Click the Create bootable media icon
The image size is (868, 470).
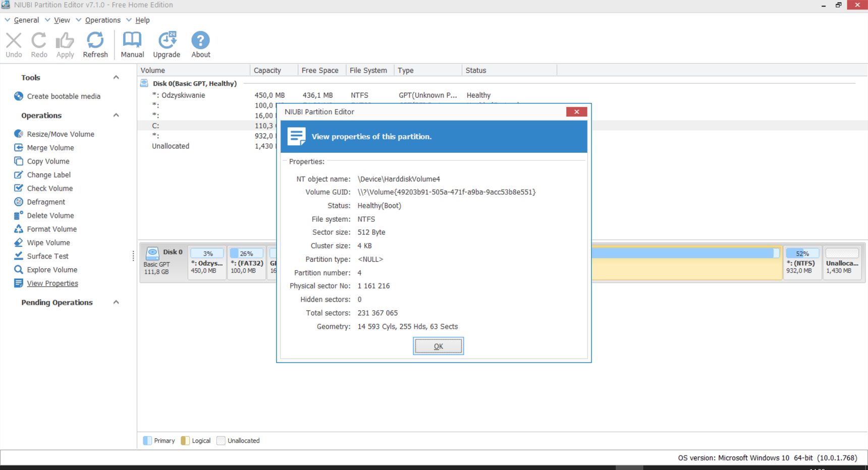tap(19, 96)
